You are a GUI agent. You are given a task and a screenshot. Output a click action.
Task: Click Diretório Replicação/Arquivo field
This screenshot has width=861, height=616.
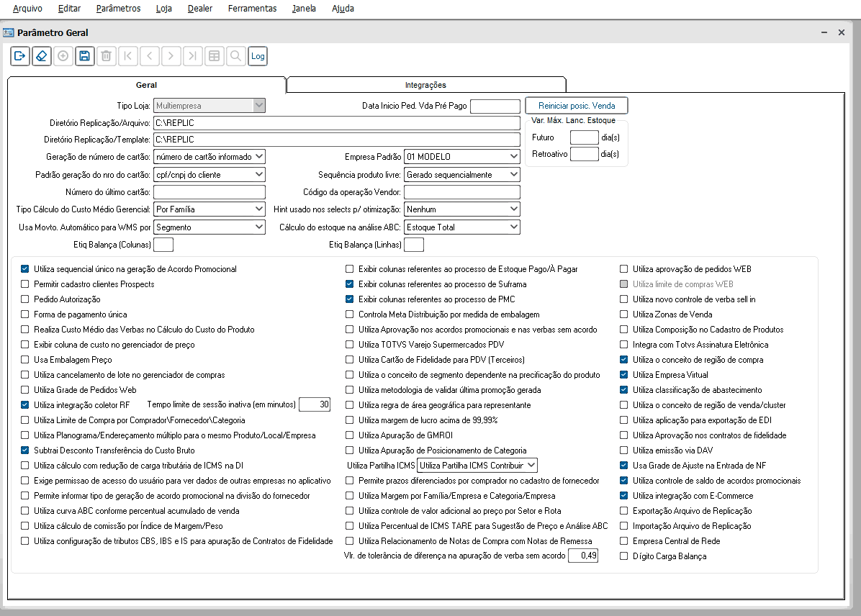337,123
